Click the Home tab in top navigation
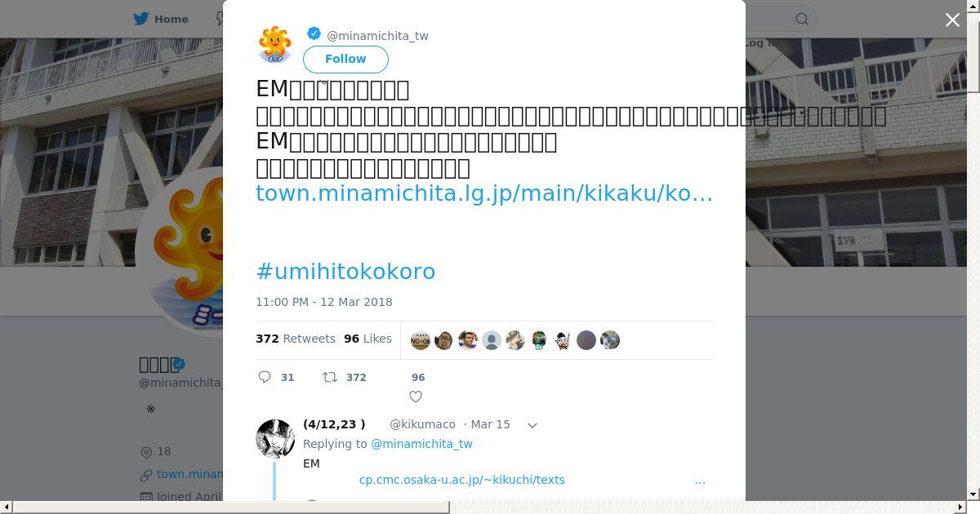The height and width of the screenshot is (514, 980). tap(162, 19)
